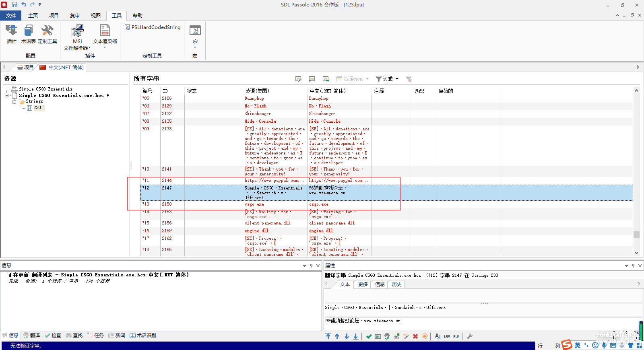Click the font A icon in properties toolbar
644x350 pixels.
(438, 336)
